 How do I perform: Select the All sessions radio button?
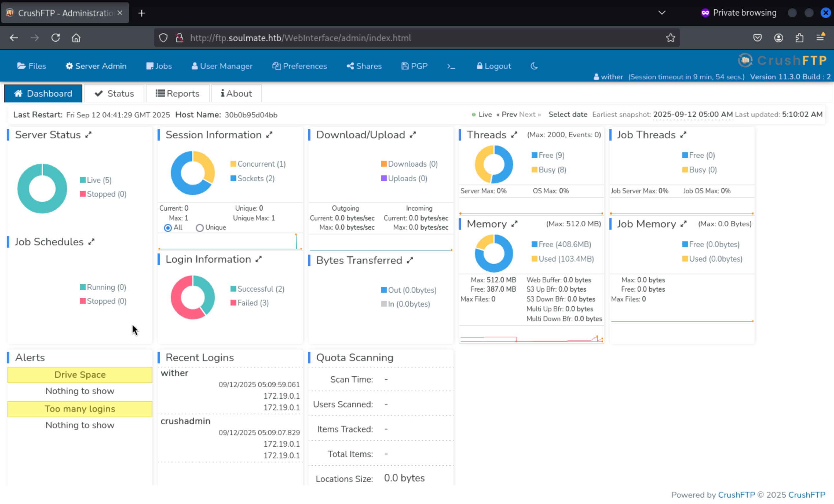168,228
